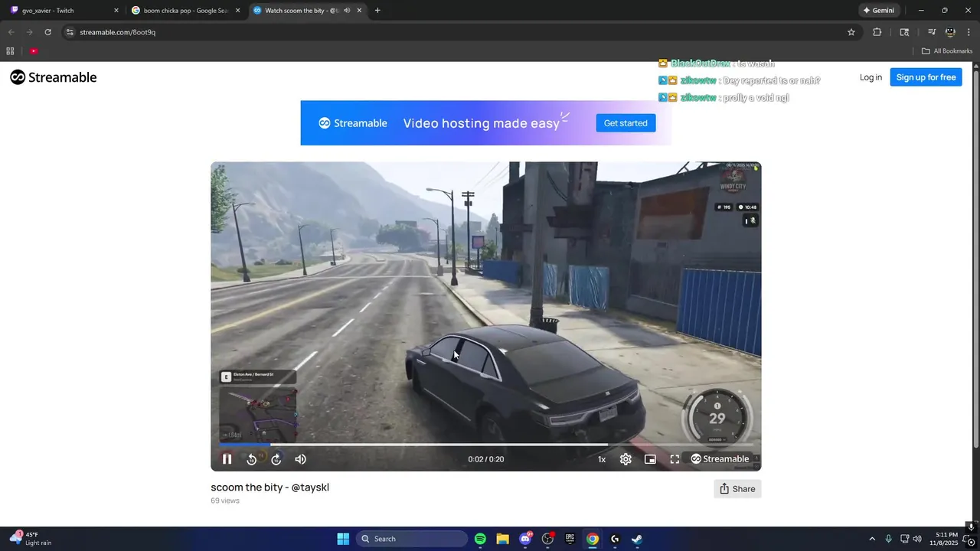Open All Bookmarks folder
Screen dimensions: 980x551
pyautogui.click(x=947, y=51)
